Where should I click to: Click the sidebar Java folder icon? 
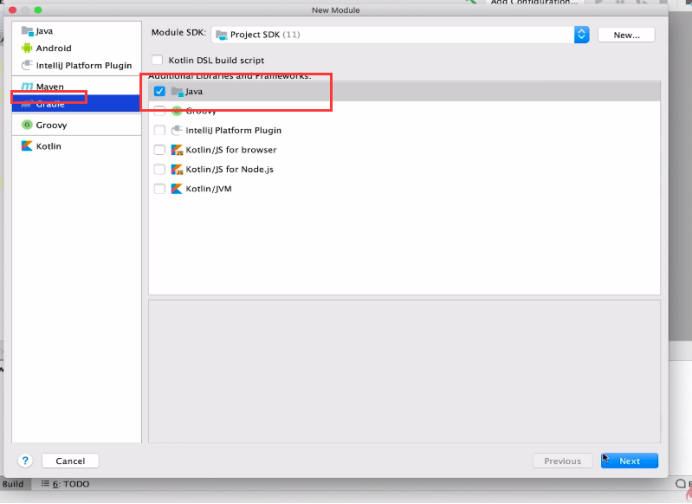click(27, 31)
